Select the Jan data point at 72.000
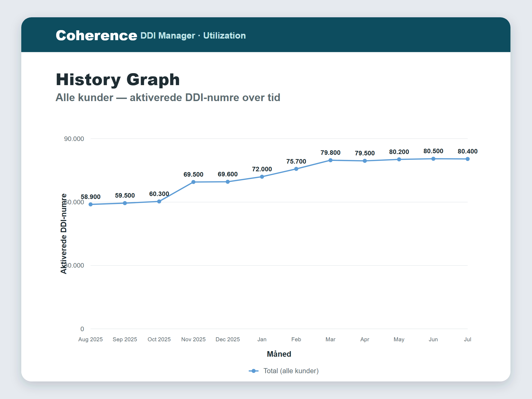The image size is (532, 399). (x=262, y=177)
